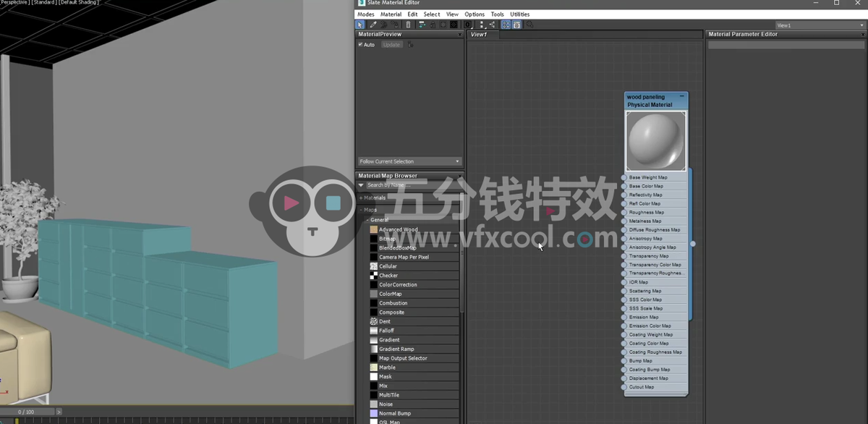This screenshot has height=424, width=868.
Task: Select the wood paneling material preview sphere
Action: coord(656,141)
